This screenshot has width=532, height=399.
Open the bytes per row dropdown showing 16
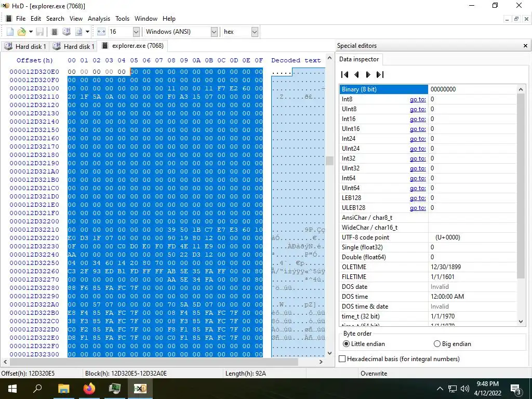pyautogui.click(x=136, y=32)
